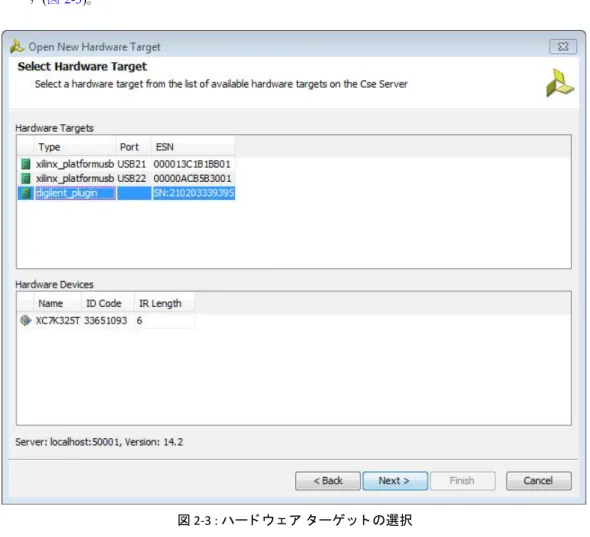
Task: Select the digilent_plugin target row
Action: tap(127, 194)
